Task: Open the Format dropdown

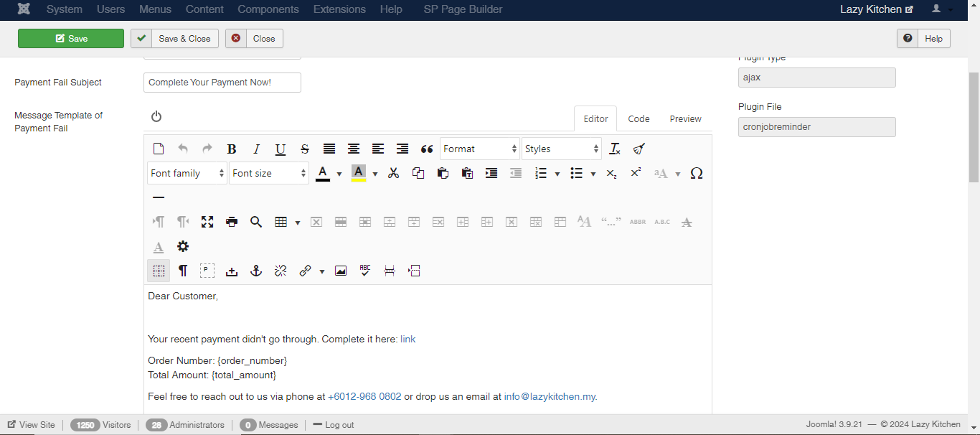Action: (480, 149)
